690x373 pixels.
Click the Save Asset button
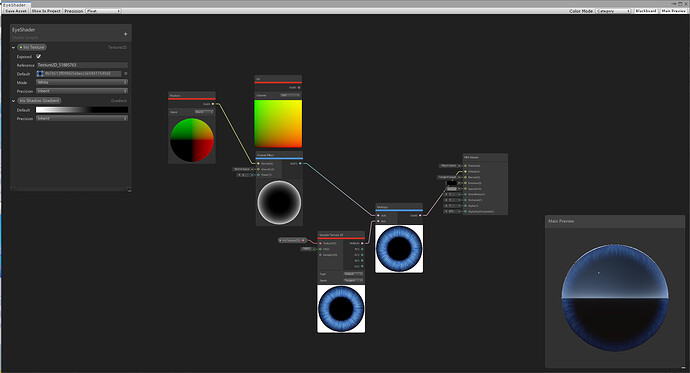16,11
